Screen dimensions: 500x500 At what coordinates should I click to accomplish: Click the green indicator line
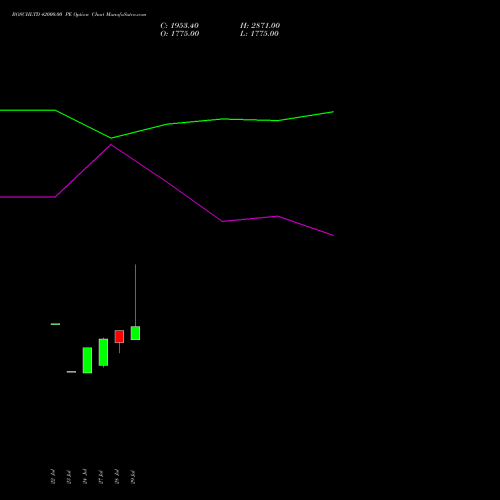[167, 124]
